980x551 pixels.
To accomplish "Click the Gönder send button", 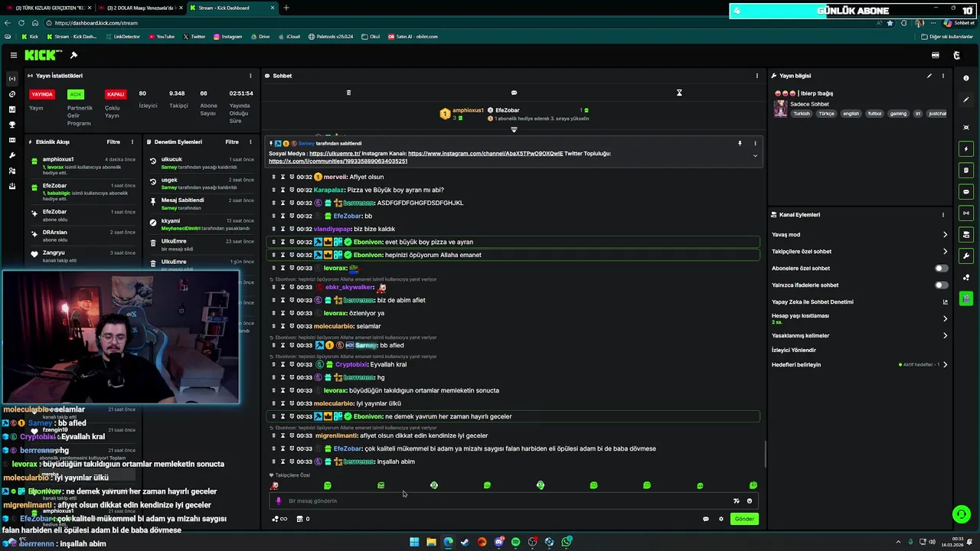I will pyautogui.click(x=744, y=519).
